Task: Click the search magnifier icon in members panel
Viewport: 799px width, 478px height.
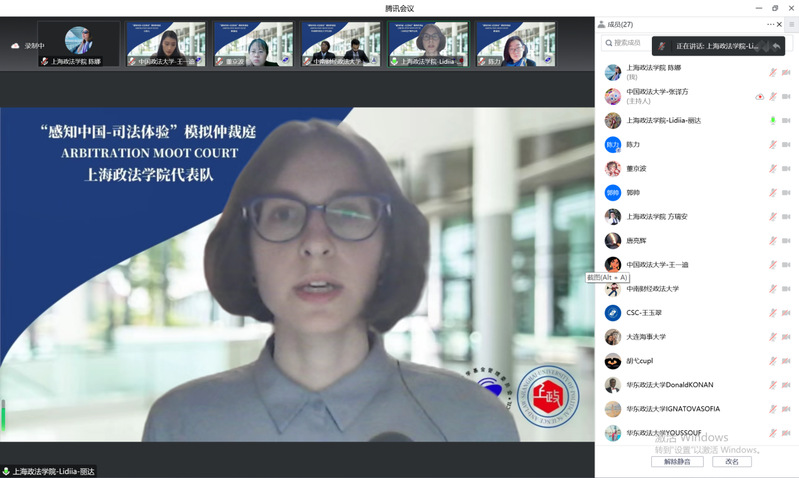Action: click(608, 43)
